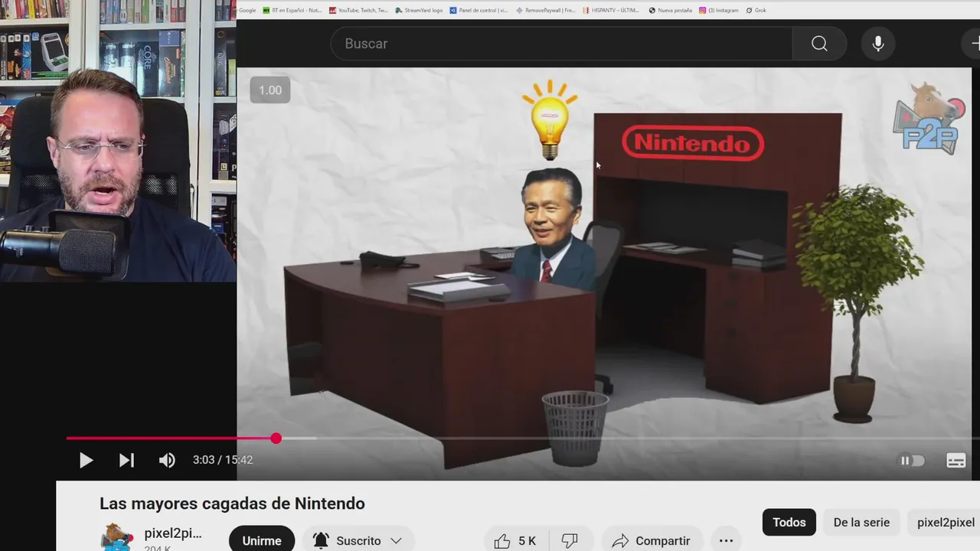The width and height of the screenshot is (980, 551).
Task: Toggle the autoplay switch in the player
Action: click(912, 461)
